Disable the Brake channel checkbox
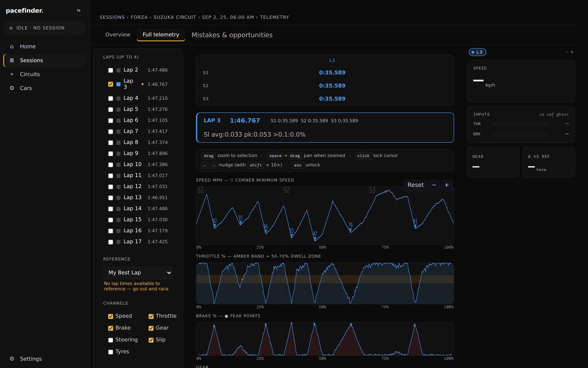 (110, 328)
